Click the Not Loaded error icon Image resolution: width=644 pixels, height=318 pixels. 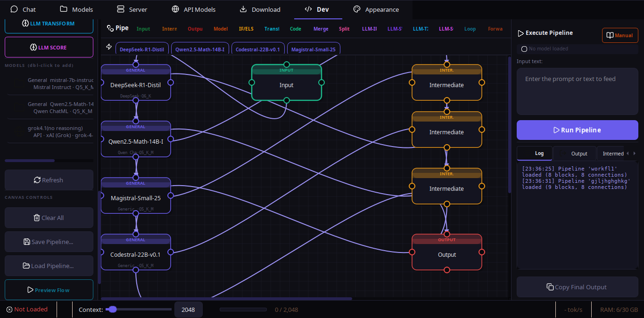[9, 310]
